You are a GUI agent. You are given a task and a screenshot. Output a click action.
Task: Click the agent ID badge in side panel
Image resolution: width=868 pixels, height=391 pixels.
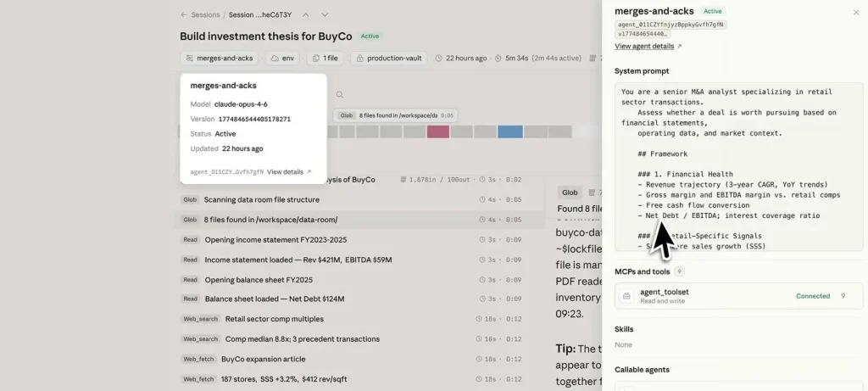click(670, 25)
